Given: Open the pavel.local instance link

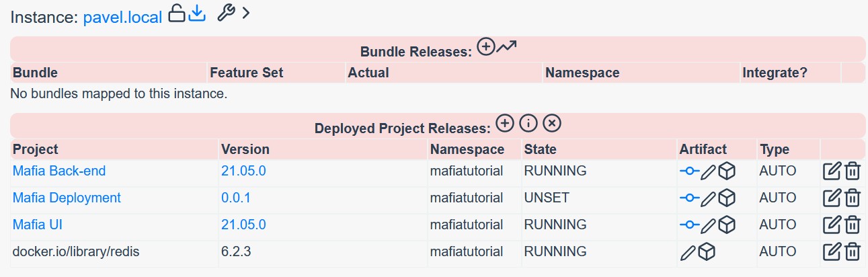Looking at the screenshot, I should click(123, 17).
